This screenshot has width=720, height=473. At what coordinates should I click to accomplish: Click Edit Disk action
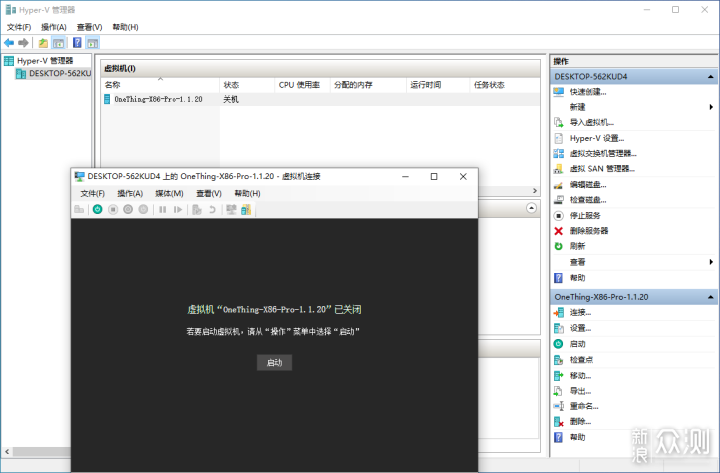pyautogui.click(x=588, y=185)
